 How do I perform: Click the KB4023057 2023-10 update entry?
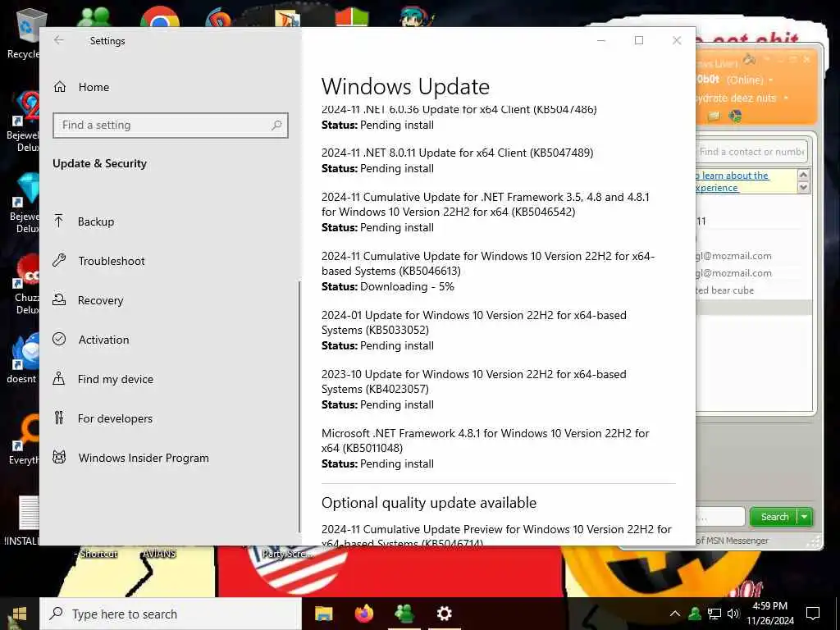click(x=474, y=389)
